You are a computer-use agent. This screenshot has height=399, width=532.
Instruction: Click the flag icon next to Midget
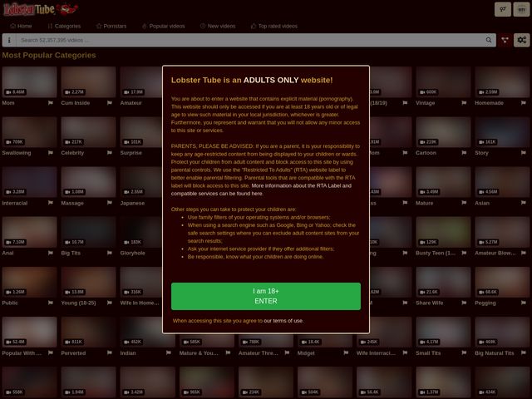pos(346,352)
